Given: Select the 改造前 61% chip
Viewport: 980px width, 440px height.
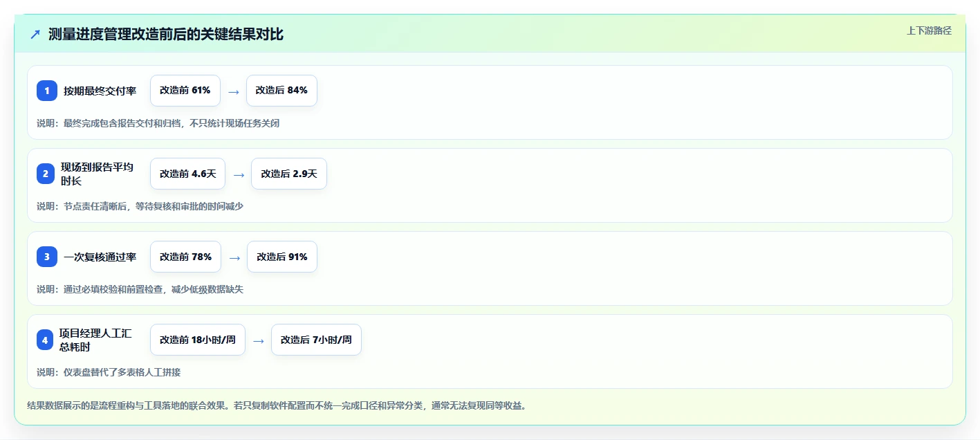Looking at the screenshot, I should click(185, 91).
